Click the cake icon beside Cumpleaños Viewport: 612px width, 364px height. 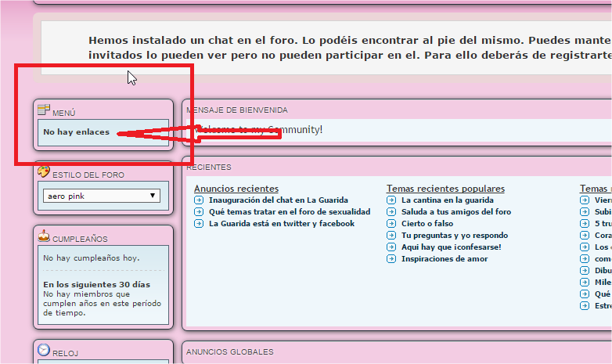(x=44, y=236)
